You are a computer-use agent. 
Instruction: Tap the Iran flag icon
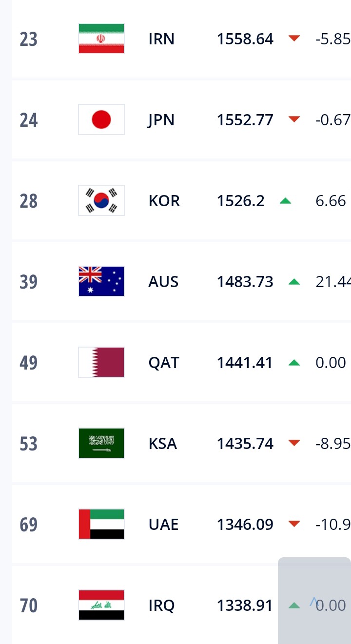[101, 39]
